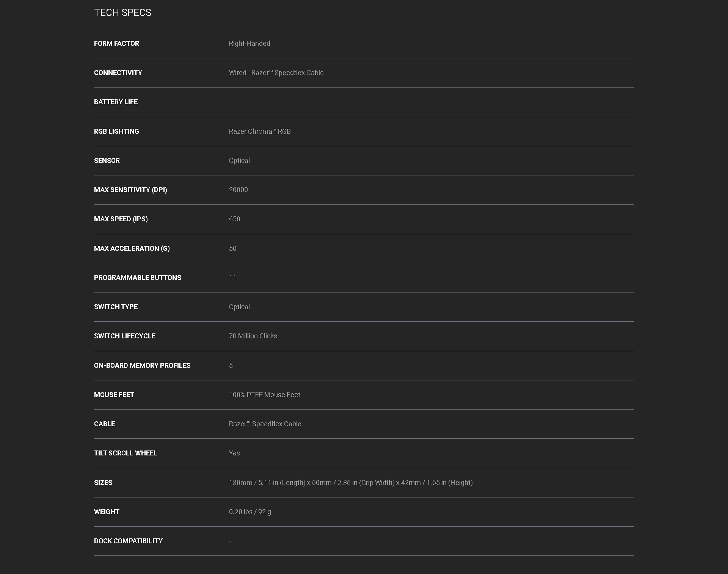728x574 pixels.
Task: Click the TILT SCROLL WHEEL label
Action: click(x=126, y=453)
